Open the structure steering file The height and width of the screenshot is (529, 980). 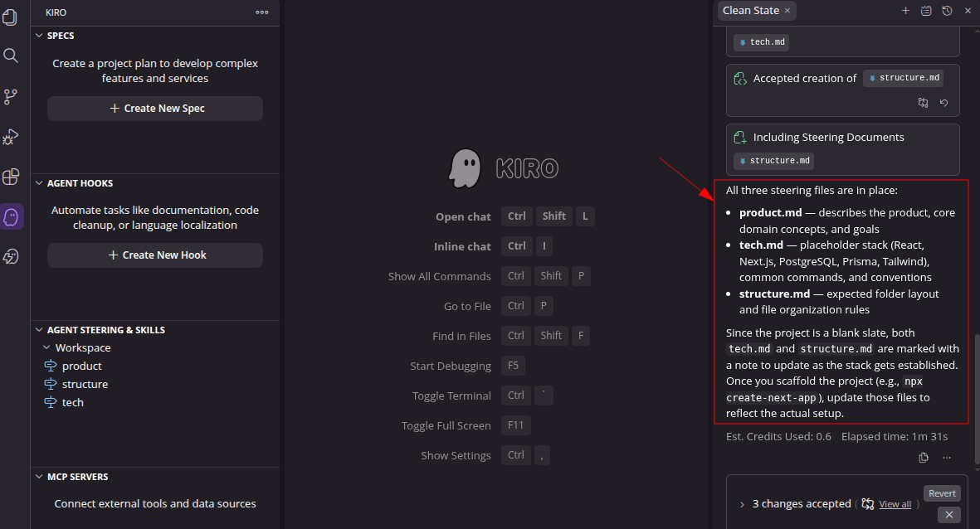[85, 384]
